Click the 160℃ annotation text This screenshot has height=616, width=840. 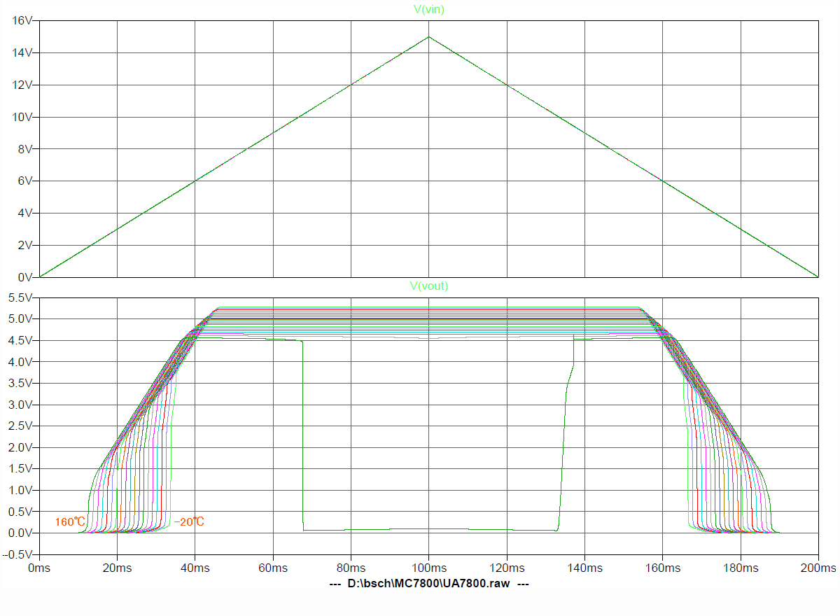70,522
